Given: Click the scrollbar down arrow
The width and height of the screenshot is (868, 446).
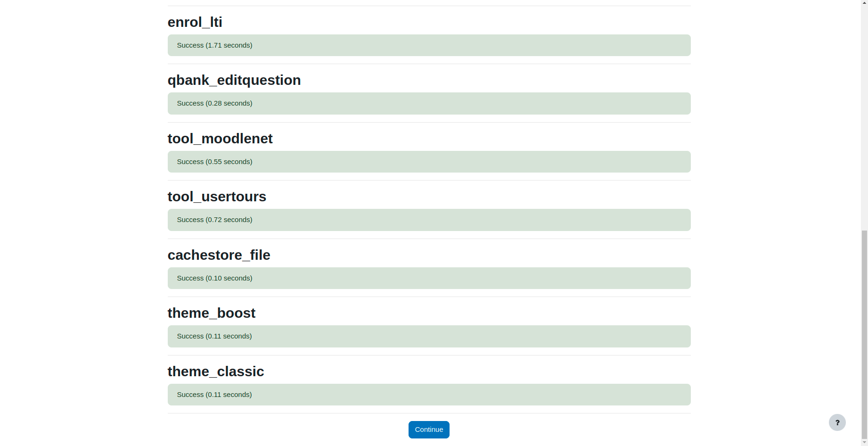Looking at the screenshot, I should coord(864,442).
